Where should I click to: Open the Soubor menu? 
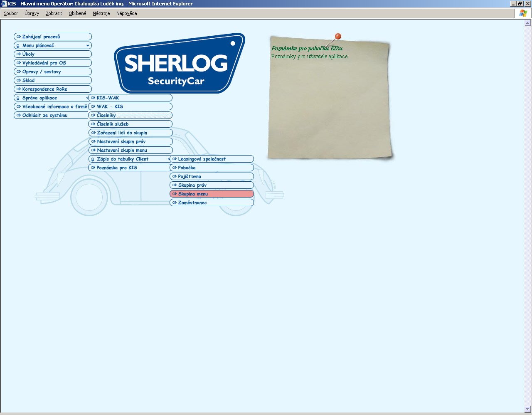tap(11, 13)
